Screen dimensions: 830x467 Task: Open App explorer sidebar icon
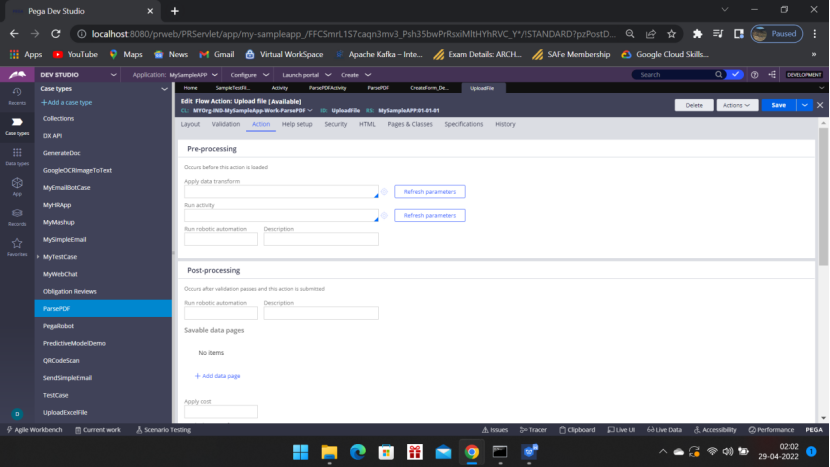(17, 186)
